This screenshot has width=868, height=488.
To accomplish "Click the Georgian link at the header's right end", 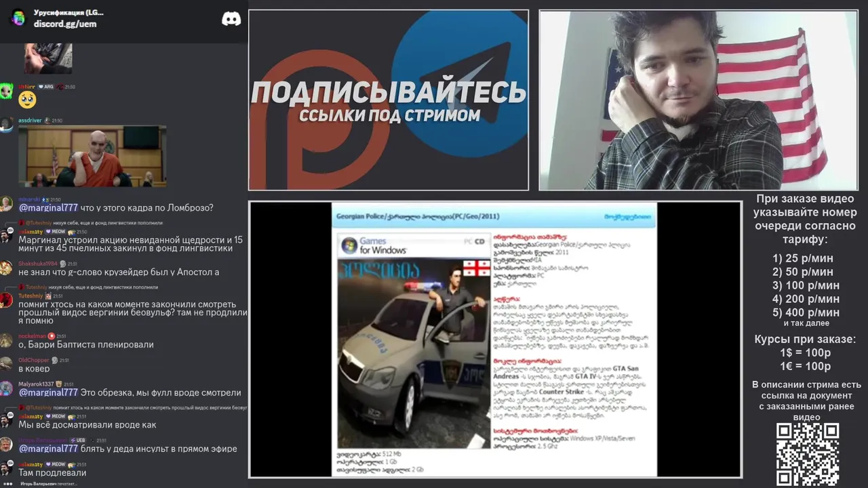I will pyautogui.click(x=627, y=217).
